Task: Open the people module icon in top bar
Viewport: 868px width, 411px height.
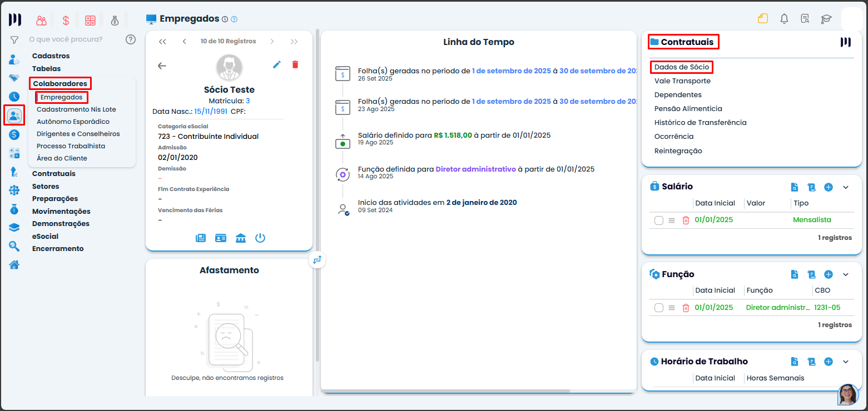Action: click(x=42, y=21)
